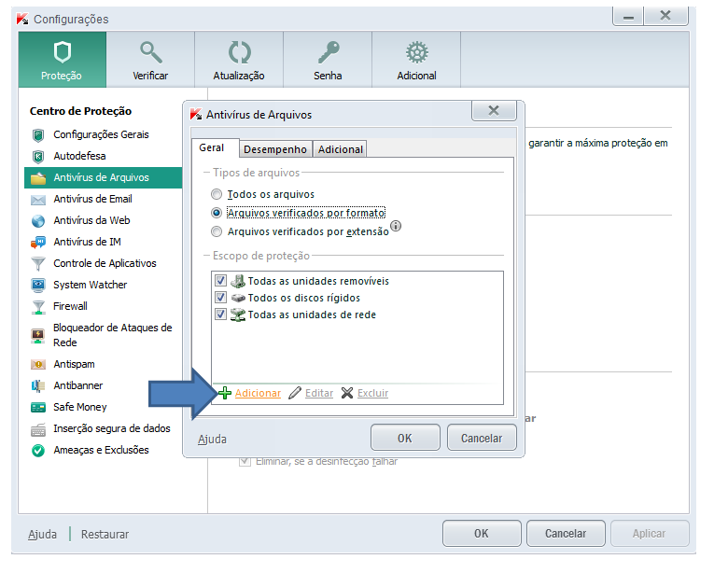728x573 pixels.
Task: Click OK in Antivírus de Arquivos dialog
Action: 405,438
